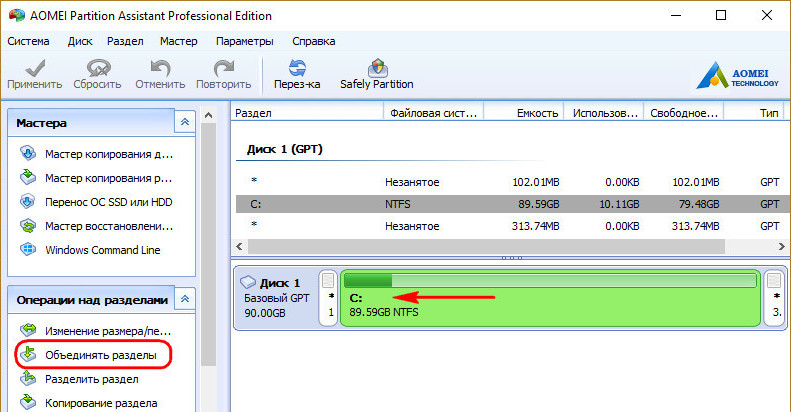
Task: Click the 79.48GB free space value
Action: tap(698, 204)
